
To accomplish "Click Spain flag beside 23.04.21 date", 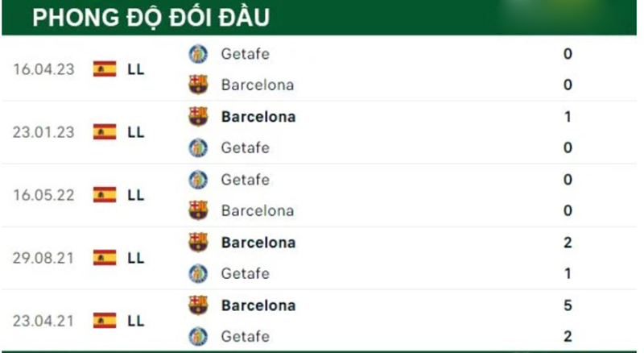I will pos(105,321).
